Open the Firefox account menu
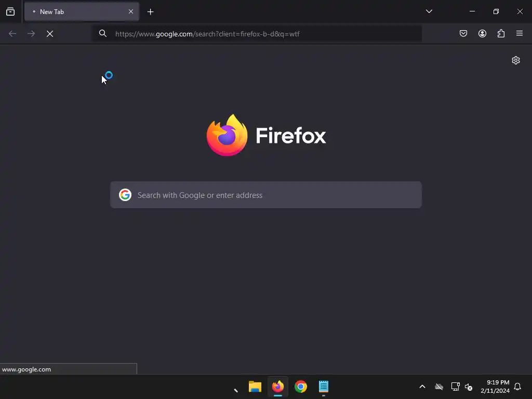Image resolution: width=532 pixels, height=399 pixels. 482,33
